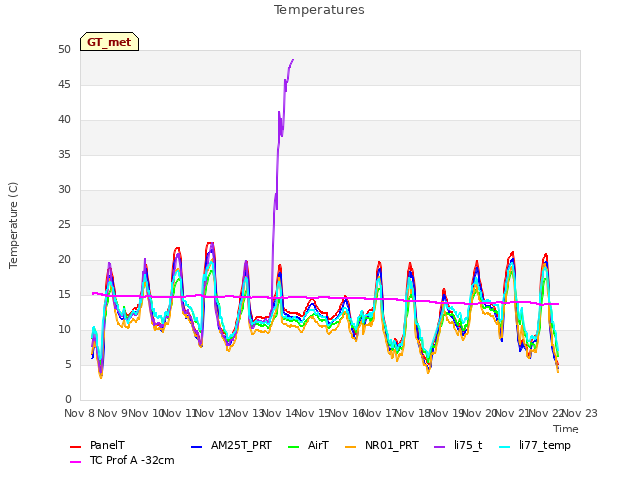Screen dimensions: 640x480
Task: Click the GT_met annotation label
Action: coord(109,42)
